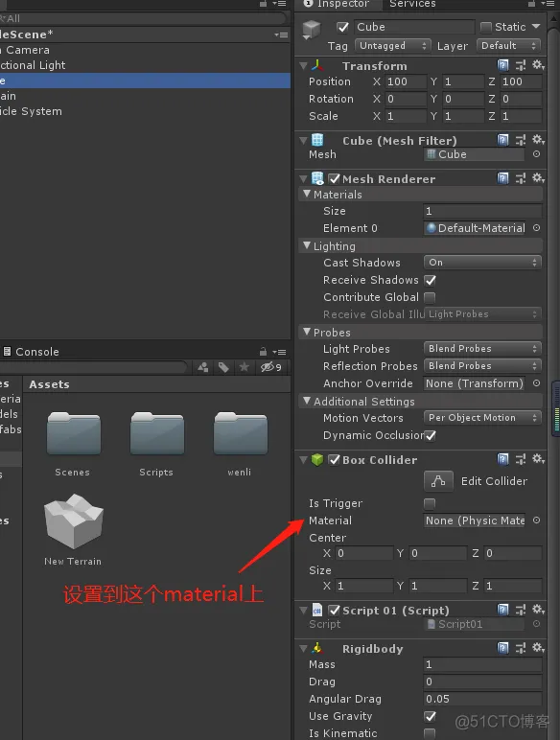Image resolution: width=560 pixels, height=740 pixels.
Task: Open Static flags dropdown arrow
Action: (536, 27)
